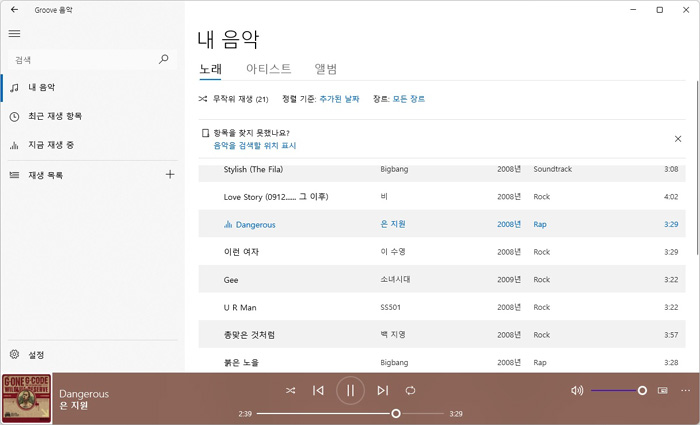The width and height of the screenshot is (700, 425).
Task: Click the song list vertical scrollbar
Action: point(698,167)
